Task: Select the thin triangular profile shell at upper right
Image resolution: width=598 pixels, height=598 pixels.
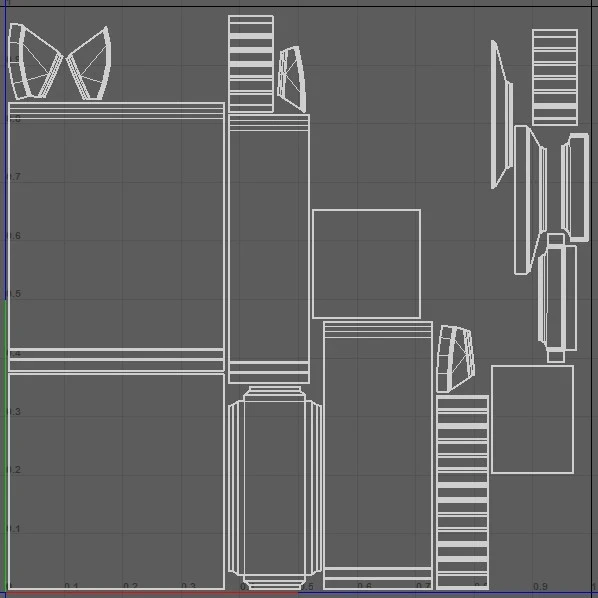Action: (x=502, y=114)
